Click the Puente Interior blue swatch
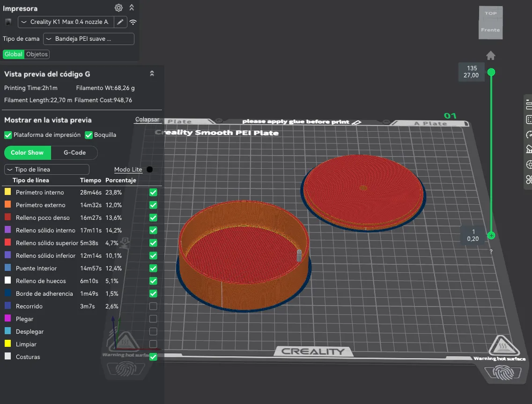Viewport: 532px width, 404px height. [7, 268]
